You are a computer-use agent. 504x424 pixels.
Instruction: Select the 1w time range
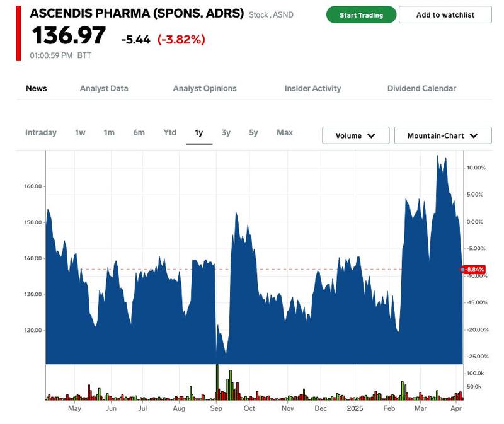pos(80,132)
